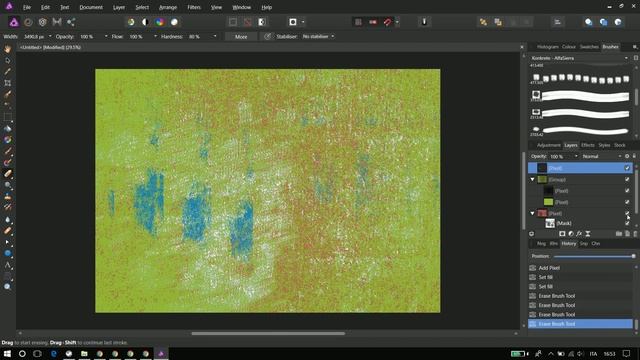Apply Auto Levels from toolbar
The width and height of the screenshot is (640, 360).
(131, 22)
